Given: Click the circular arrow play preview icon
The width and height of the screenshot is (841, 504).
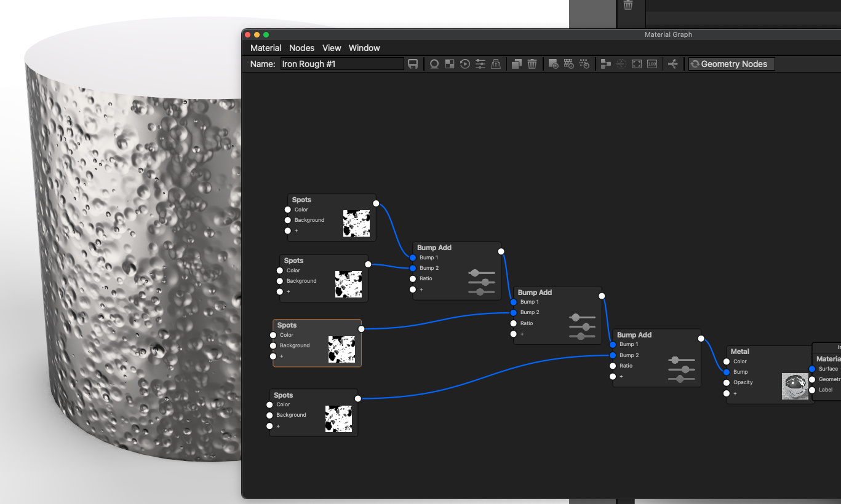Looking at the screenshot, I should (465, 64).
